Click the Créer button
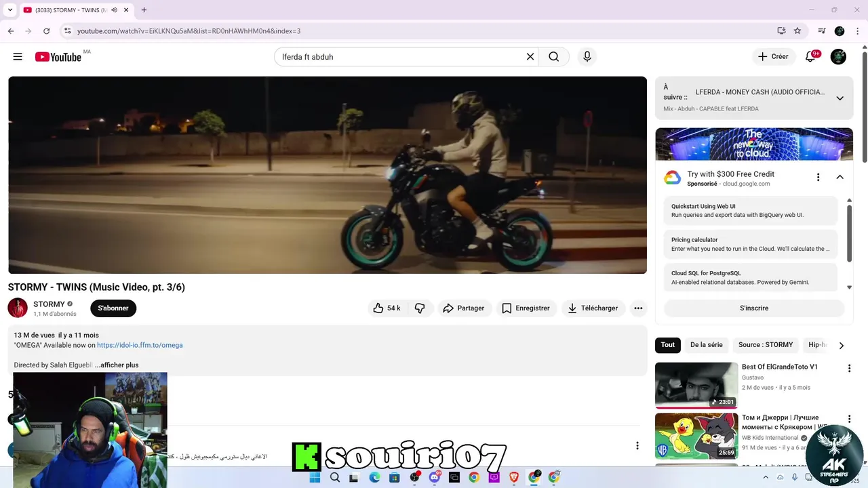The width and height of the screenshot is (868, 488). (x=774, y=57)
